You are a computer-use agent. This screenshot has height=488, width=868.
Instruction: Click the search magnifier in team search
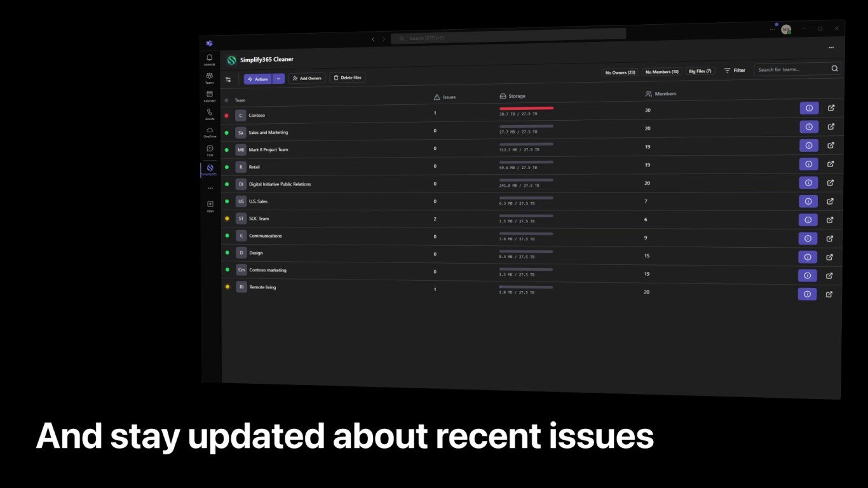[834, 69]
